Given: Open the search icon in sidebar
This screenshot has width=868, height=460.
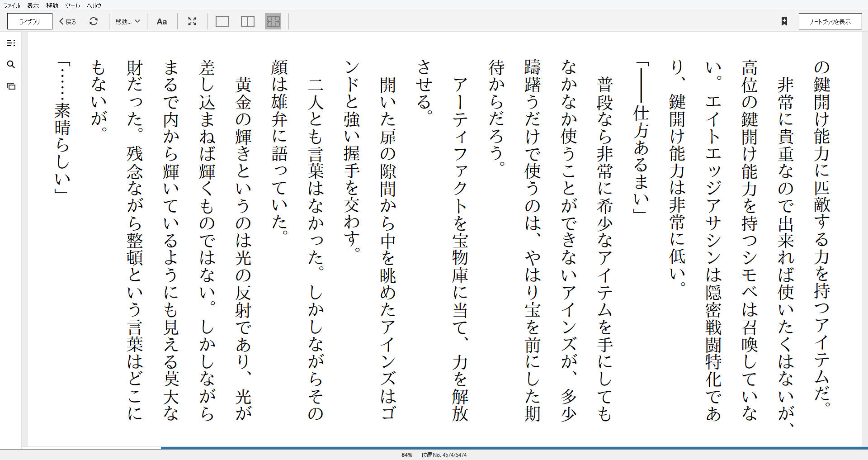Looking at the screenshot, I should 11,65.
